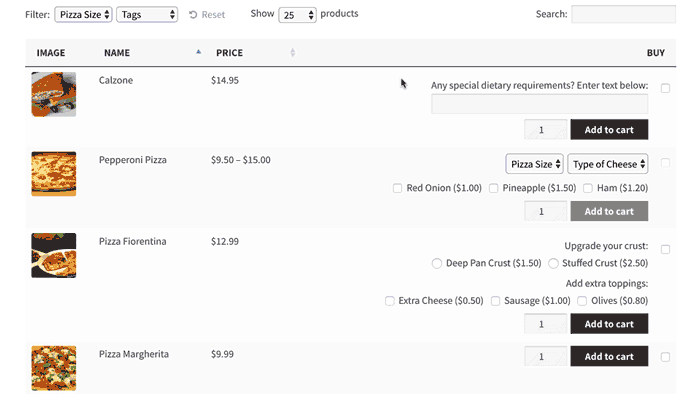Focus the Search input field
The height and width of the screenshot is (394, 700).
click(623, 14)
